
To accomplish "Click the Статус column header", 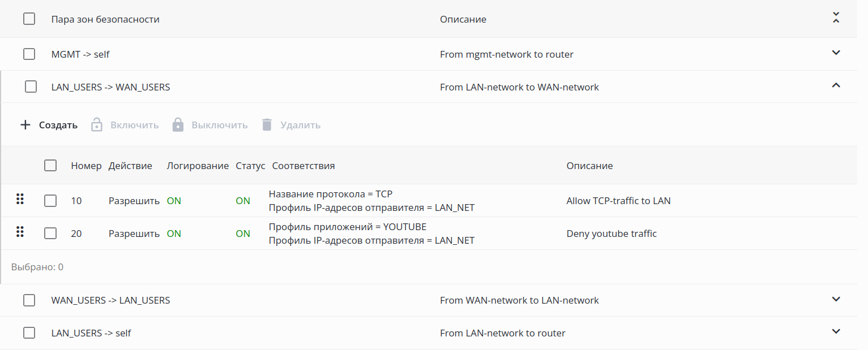I will click(250, 166).
